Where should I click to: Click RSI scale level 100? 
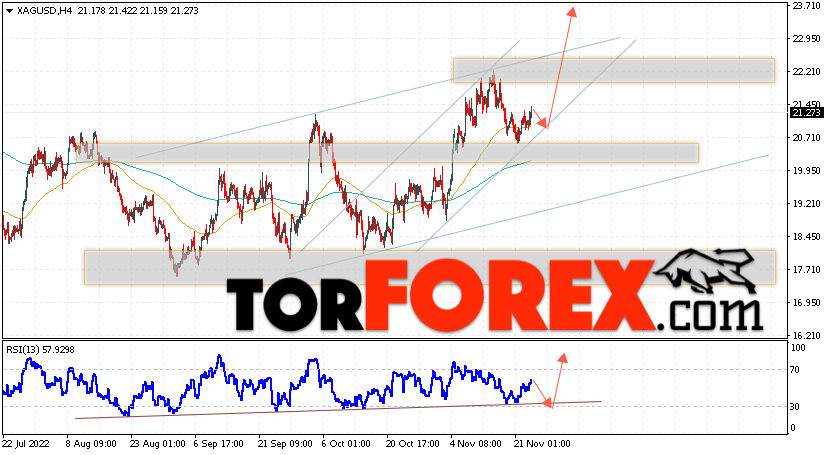[798, 348]
